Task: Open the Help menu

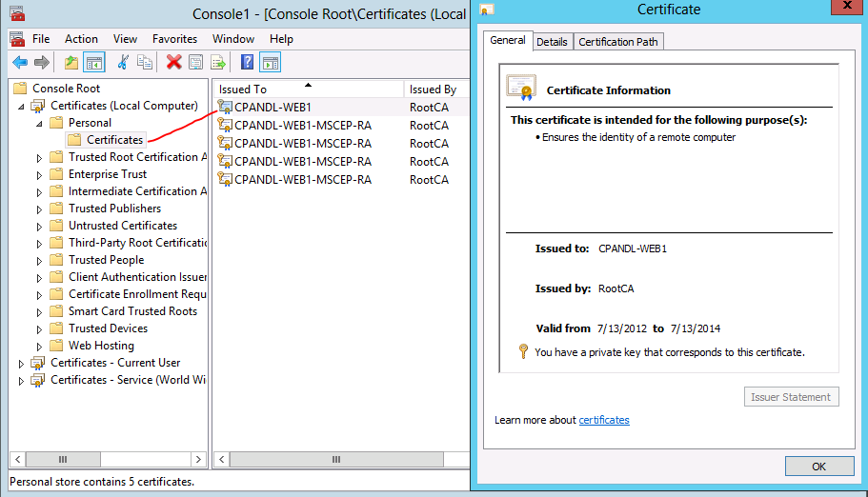Action: tap(281, 39)
